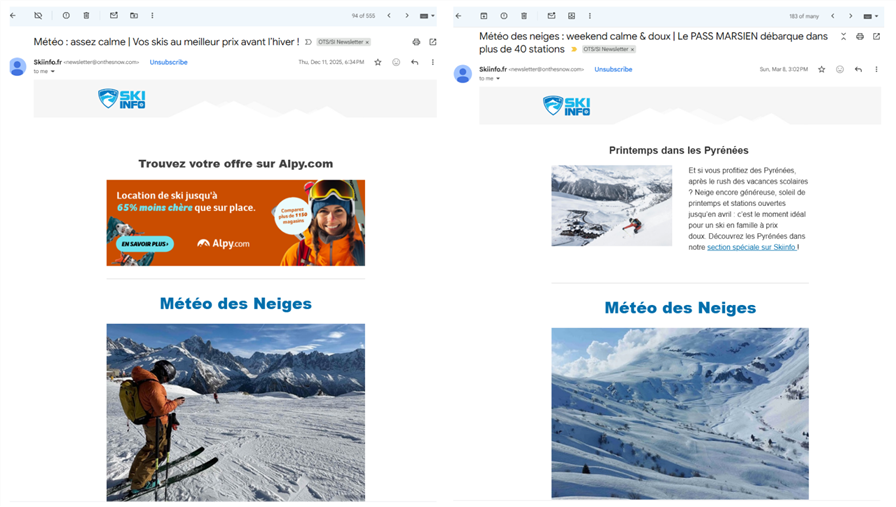Image resolution: width=896 pixels, height=507 pixels.
Task: Click 'Météo des Neiges' heading in left email
Action: [235, 304]
